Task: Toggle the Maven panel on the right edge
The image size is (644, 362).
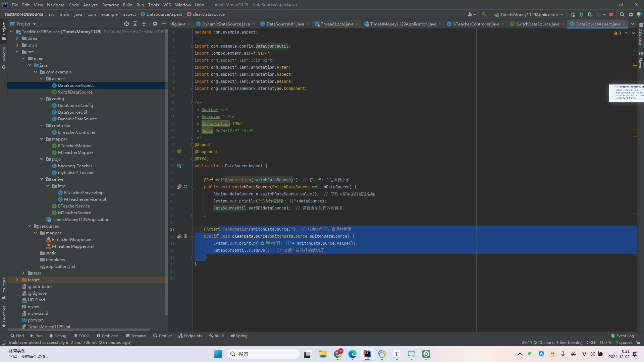Action: [x=641, y=60]
